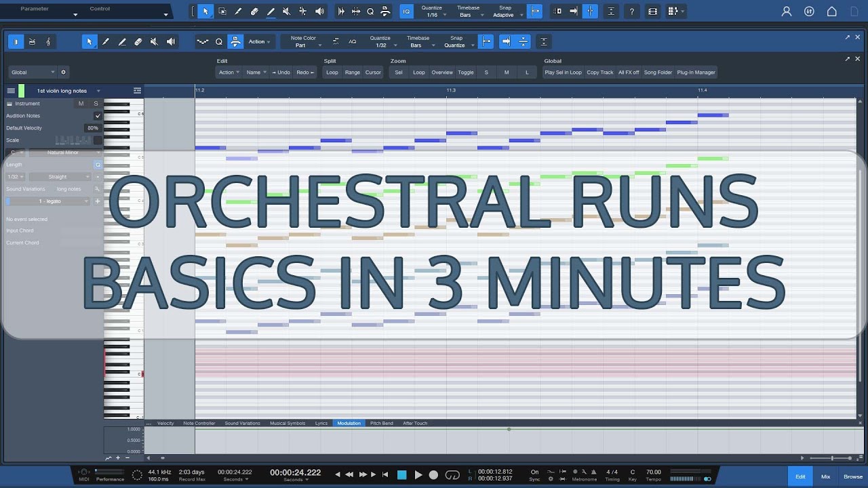The image size is (868, 488).
Task: Open Plug-in Manager button
Action: tap(696, 73)
